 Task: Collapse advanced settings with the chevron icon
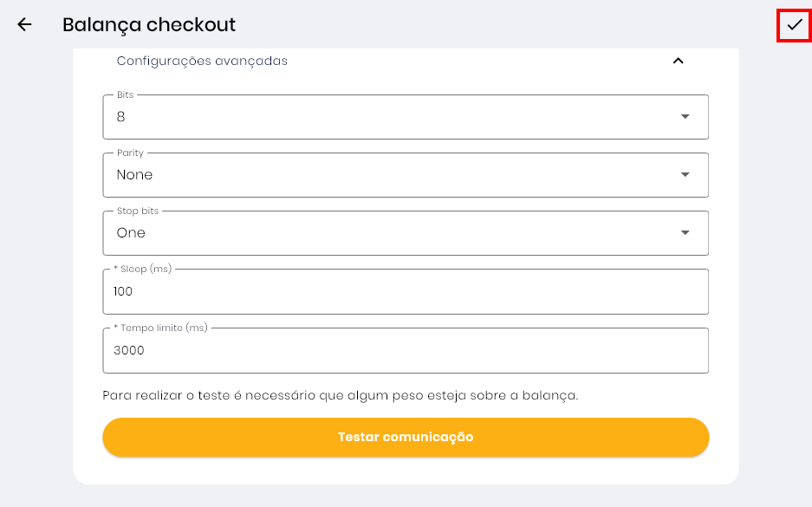click(679, 61)
